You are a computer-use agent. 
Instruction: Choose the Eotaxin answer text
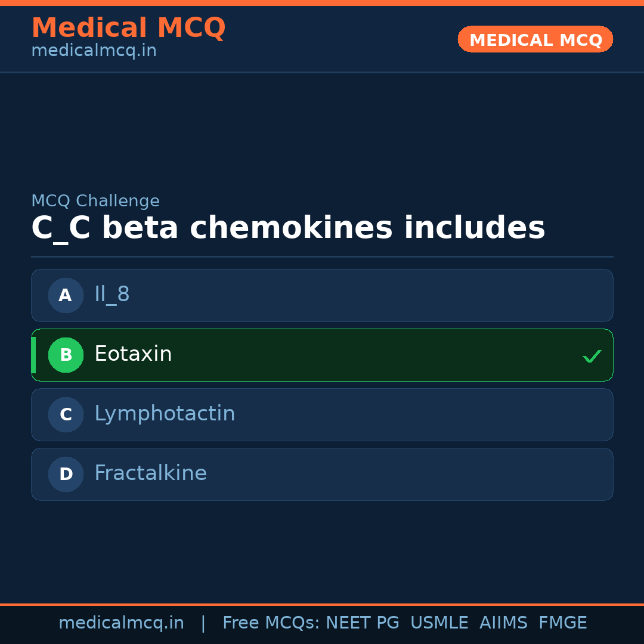coord(133,354)
